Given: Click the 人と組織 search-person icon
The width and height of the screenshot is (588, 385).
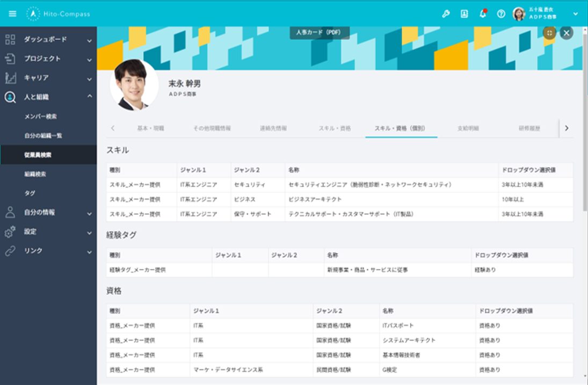Looking at the screenshot, I should pos(10,97).
